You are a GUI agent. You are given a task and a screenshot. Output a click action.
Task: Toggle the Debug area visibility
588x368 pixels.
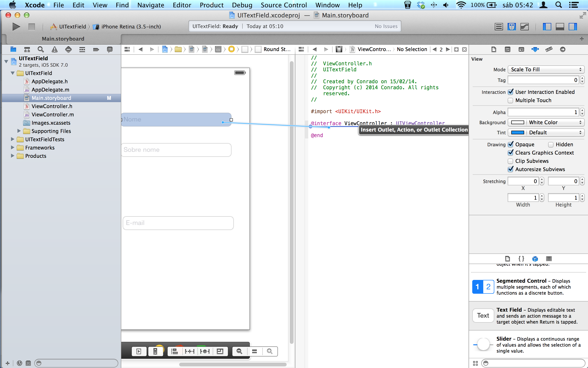coord(560,26)
